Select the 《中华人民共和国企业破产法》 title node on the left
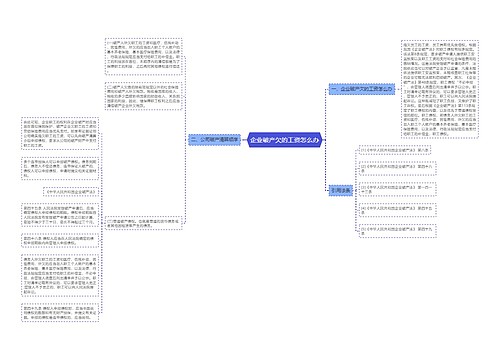 [71, 192]
